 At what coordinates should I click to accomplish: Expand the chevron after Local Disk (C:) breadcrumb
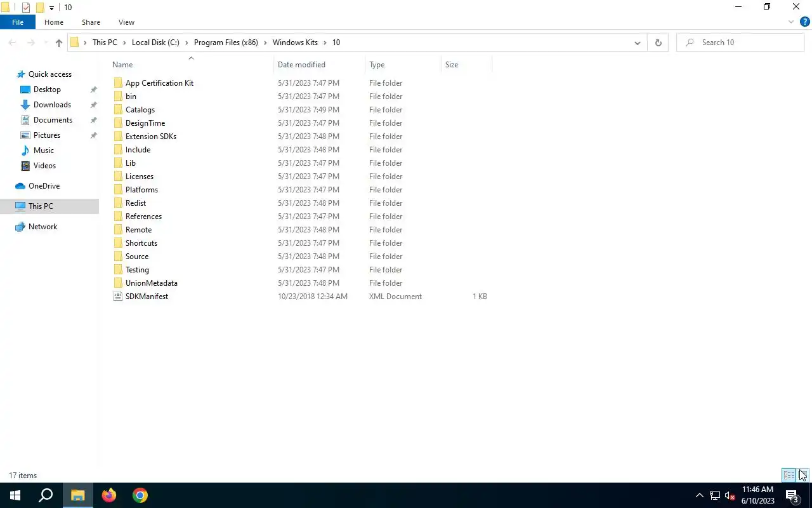point(187,43)
